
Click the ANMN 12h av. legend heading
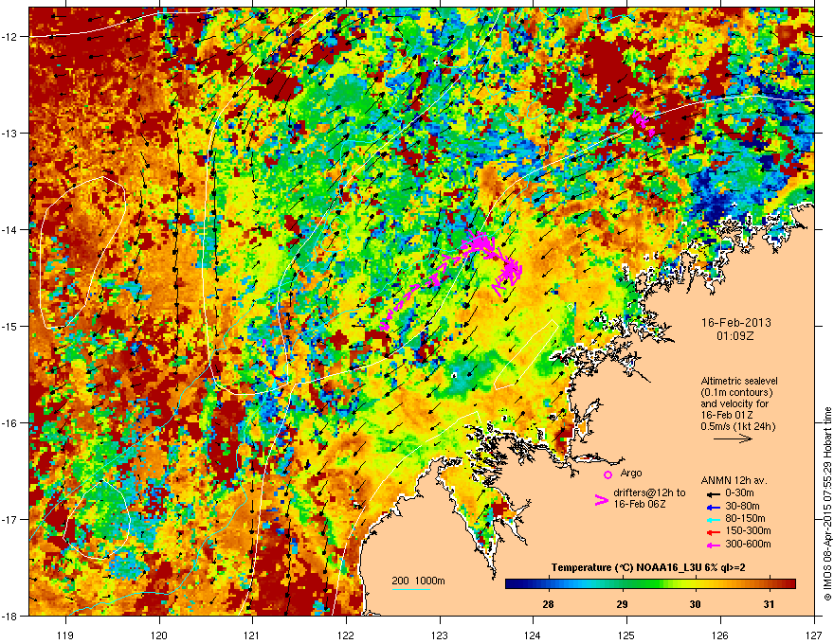tap(734, 481)
